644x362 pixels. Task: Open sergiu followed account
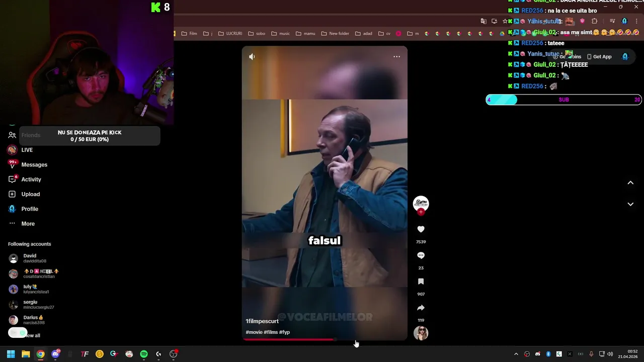click(31, 305)
